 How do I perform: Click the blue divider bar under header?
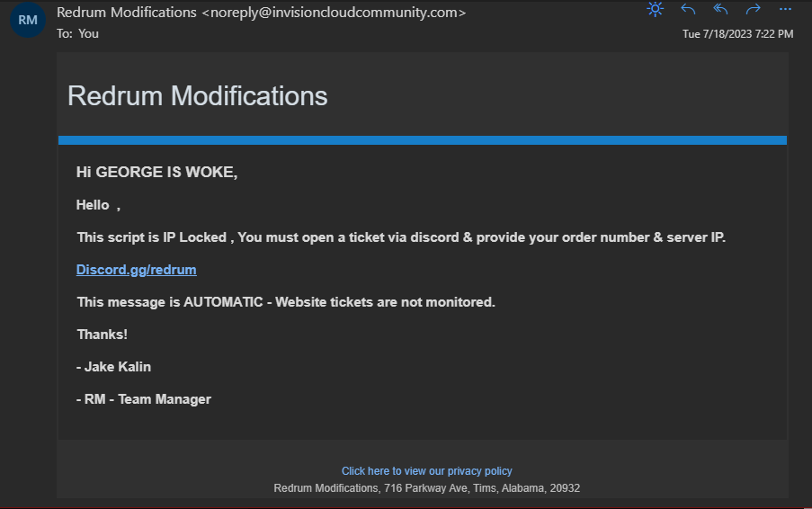pyautogui.click(x=422, y=140)
